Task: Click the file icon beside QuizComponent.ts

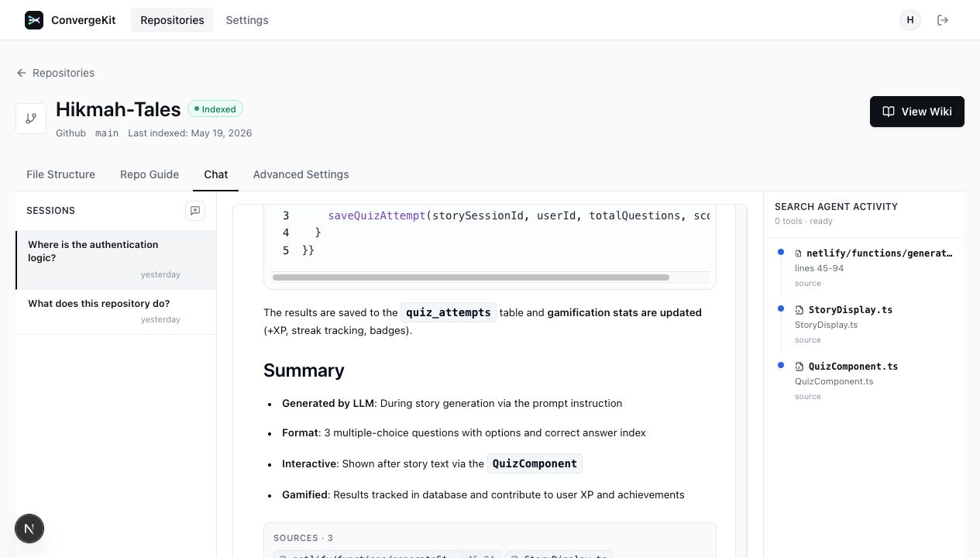Action: coord(799,367)
